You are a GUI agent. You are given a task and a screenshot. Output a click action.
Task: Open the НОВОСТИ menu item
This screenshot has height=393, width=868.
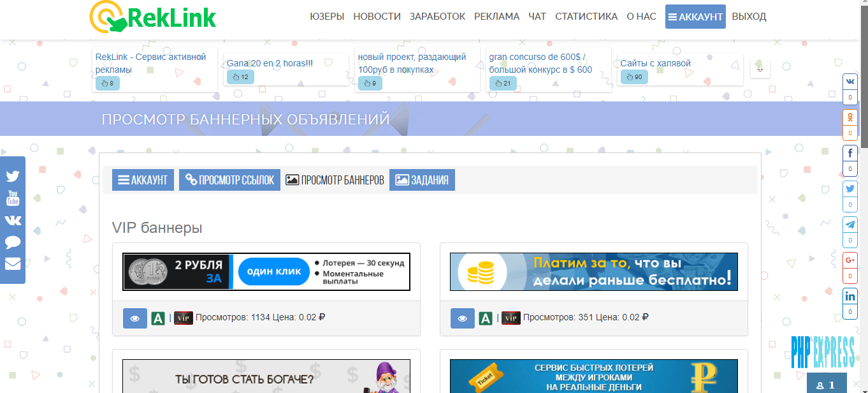[x=377, y=17]
